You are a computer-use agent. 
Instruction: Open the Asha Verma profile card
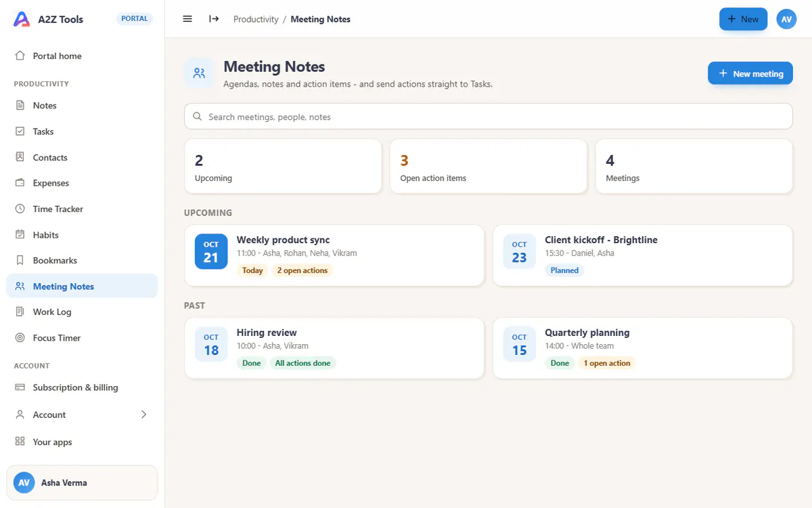click(82, 483)
